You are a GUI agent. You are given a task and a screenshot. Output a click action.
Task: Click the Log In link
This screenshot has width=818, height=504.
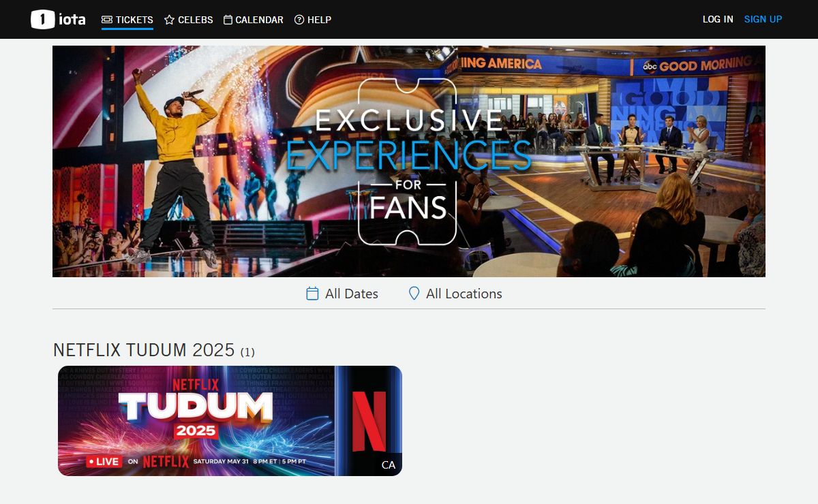(718, 19)
